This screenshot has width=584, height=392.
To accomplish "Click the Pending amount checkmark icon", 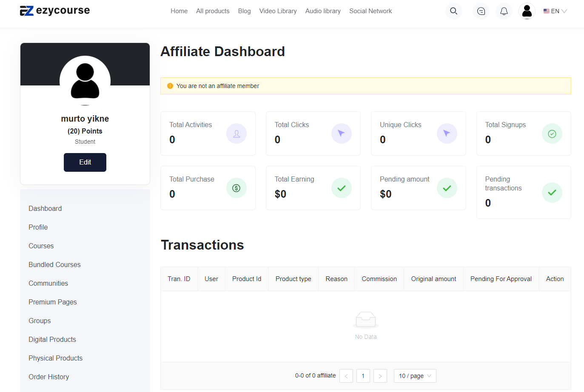I will (447, 188).
